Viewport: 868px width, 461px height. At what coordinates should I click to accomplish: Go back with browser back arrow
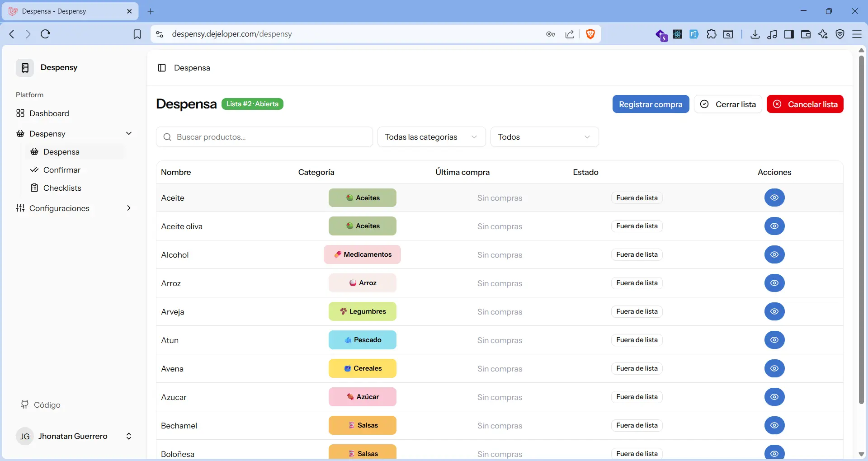[12, 34]
